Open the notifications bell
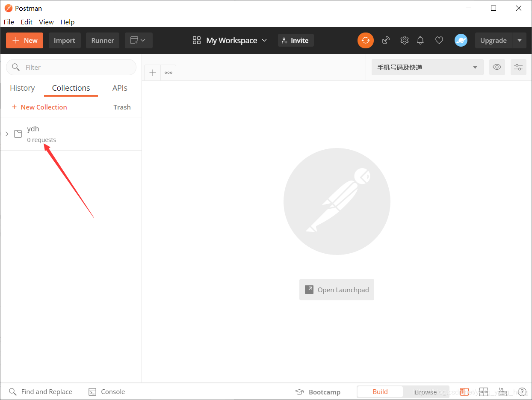532x400 pixels. [420, 40]
